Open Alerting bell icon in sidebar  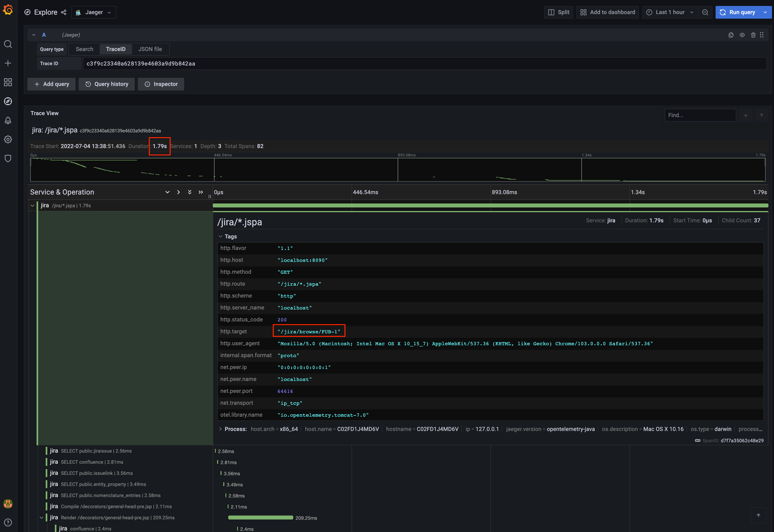point(8,120)
